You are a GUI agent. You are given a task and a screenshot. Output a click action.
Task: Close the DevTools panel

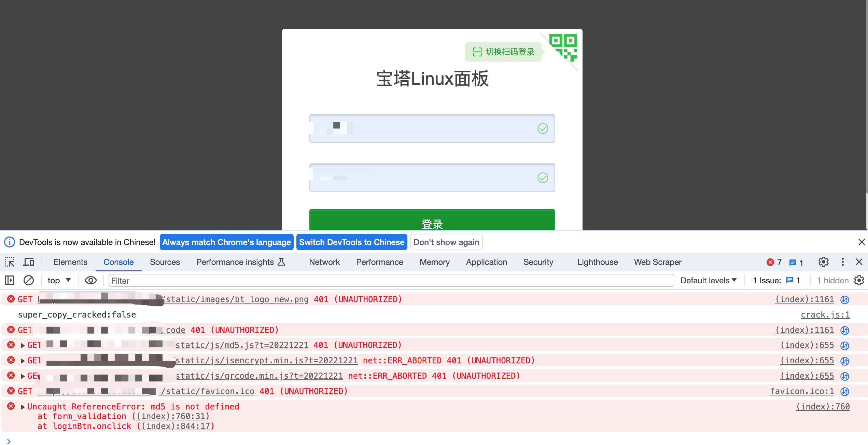(859, 262)
